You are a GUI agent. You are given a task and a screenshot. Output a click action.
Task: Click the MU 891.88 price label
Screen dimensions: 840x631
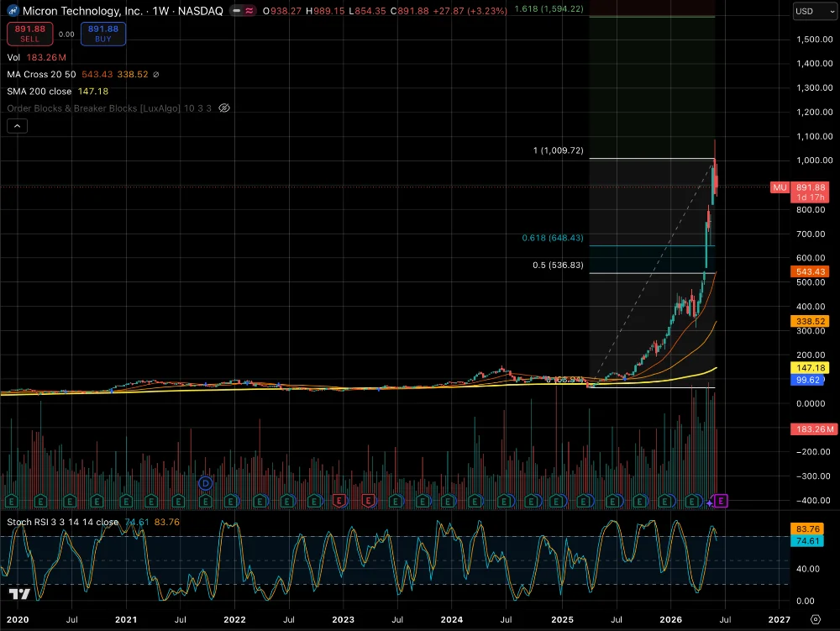pyautogui.click(x=800, y=192)
